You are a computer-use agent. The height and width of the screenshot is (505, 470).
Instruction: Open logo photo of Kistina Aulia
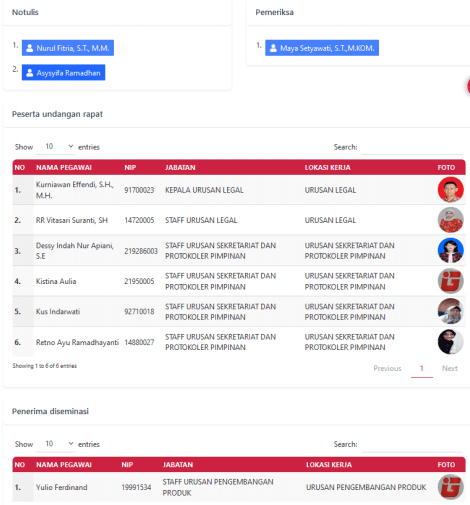(x=450, y=281)
